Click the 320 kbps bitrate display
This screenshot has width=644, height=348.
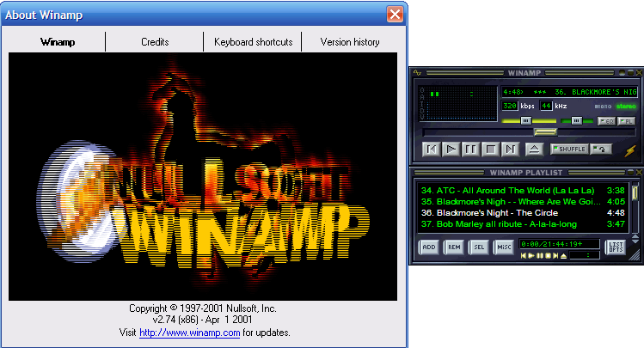coord(510,106)
